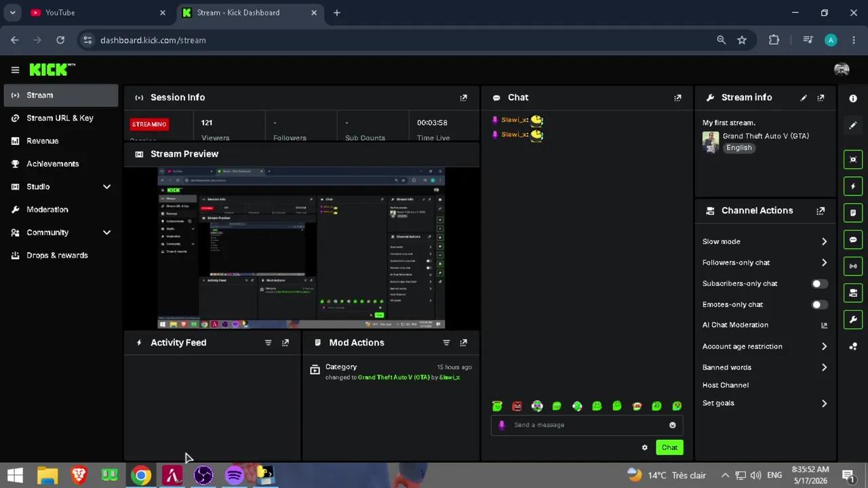Click Slawi_x link in Mod Actions
The image size is (868, 488).
click(450, 378)
